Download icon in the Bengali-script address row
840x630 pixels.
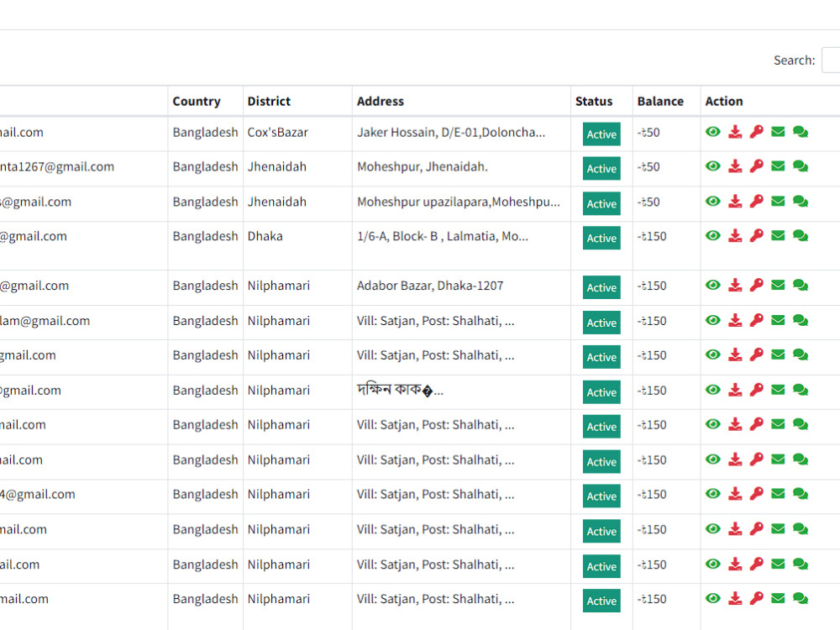click(735, 390)
